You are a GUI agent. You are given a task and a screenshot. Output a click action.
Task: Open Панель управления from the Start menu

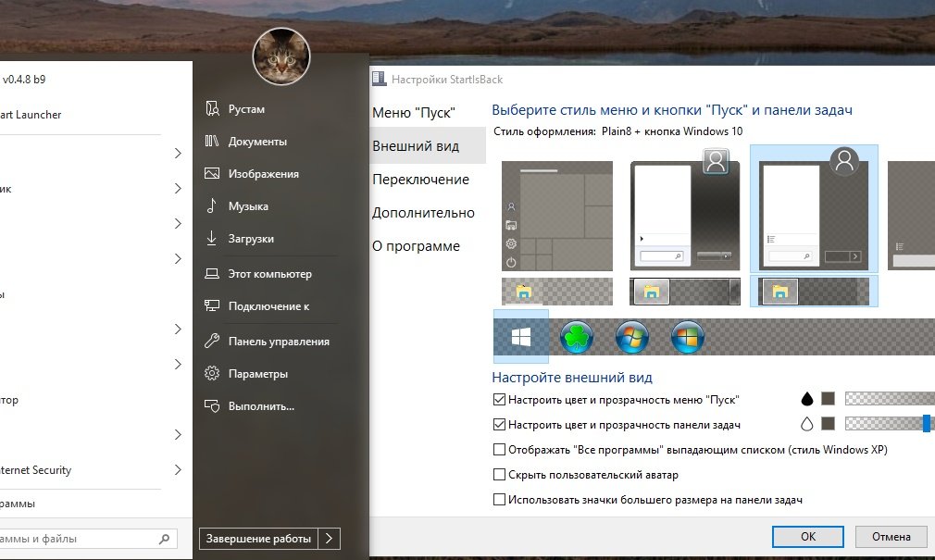click(x=279, y=342)
